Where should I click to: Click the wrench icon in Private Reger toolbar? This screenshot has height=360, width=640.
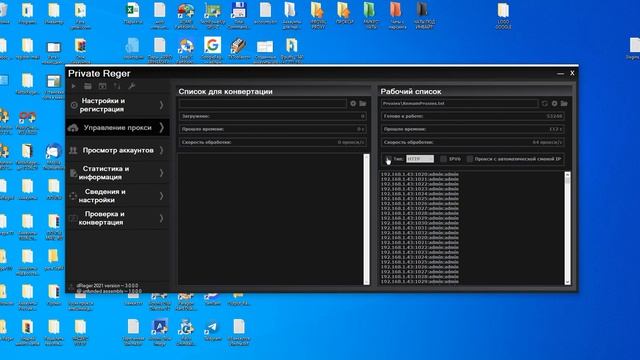tap(131, 86)
